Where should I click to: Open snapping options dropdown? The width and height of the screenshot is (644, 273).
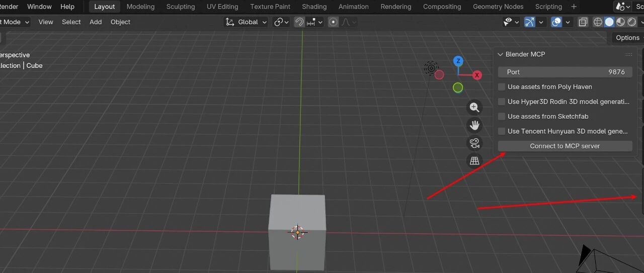[314, 22]
